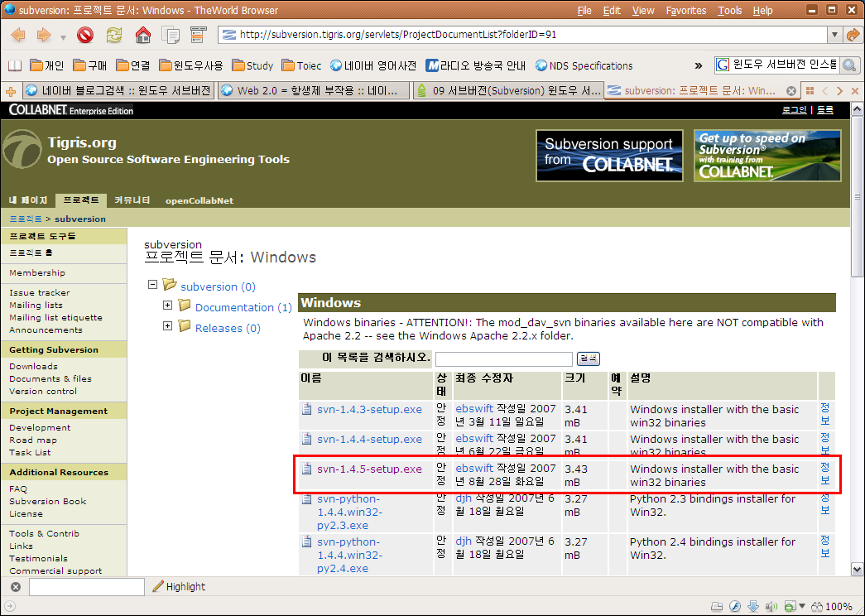Open the NDS Specifications bookmark
This screenshot has height=616, width=865.
(x=584, y=65)
